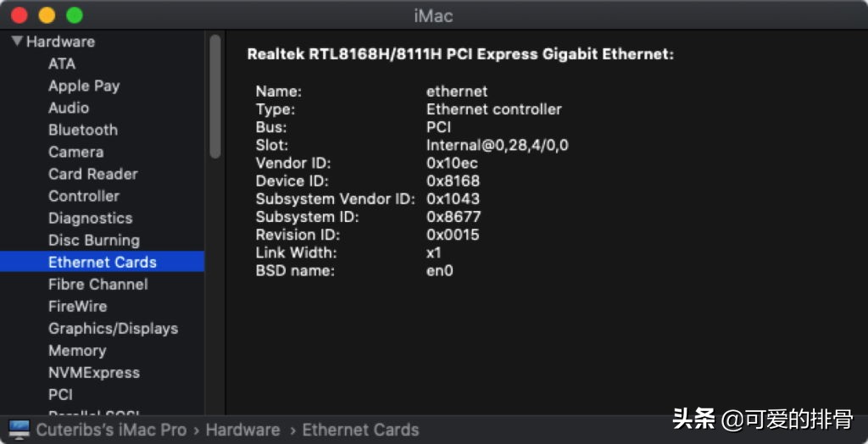The image size is (868, 444).
Task: Select Diagnostics from the sidebar
Action: 90,218
